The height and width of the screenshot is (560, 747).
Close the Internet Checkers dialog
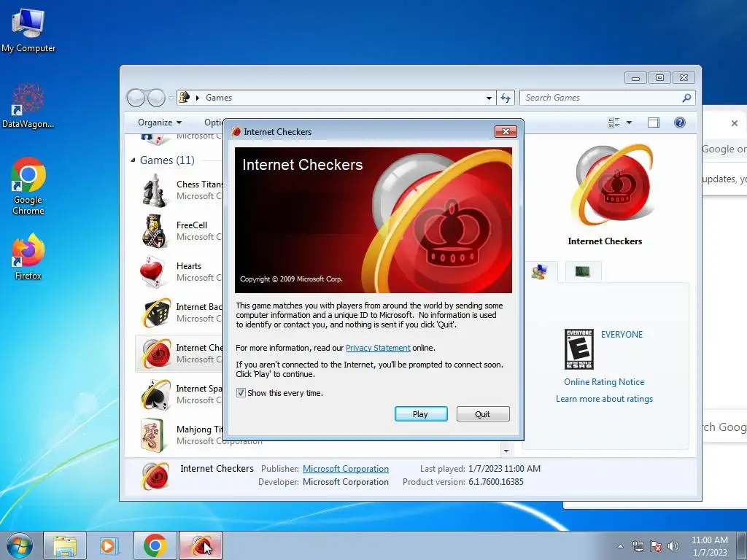[x=506, y=131]
